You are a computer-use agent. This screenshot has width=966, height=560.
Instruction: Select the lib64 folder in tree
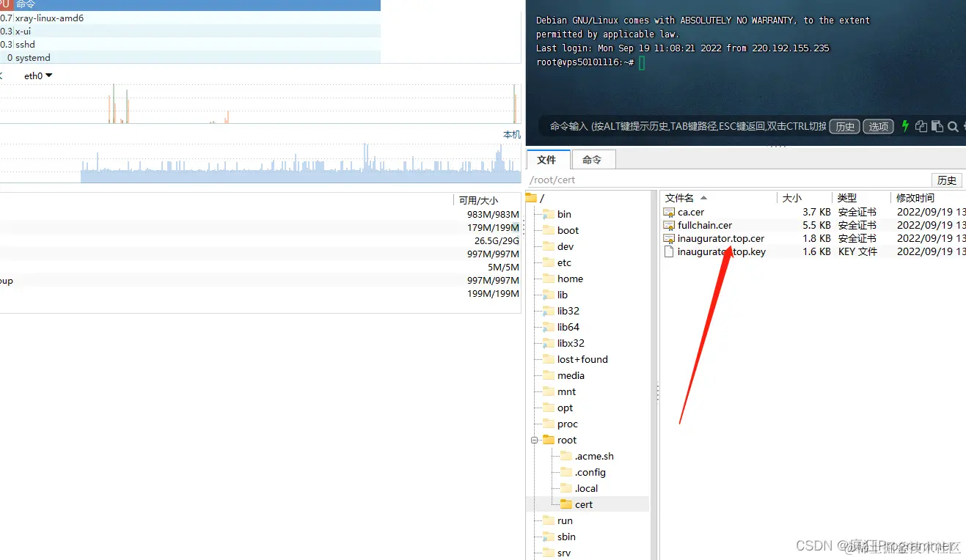point(568,327)
